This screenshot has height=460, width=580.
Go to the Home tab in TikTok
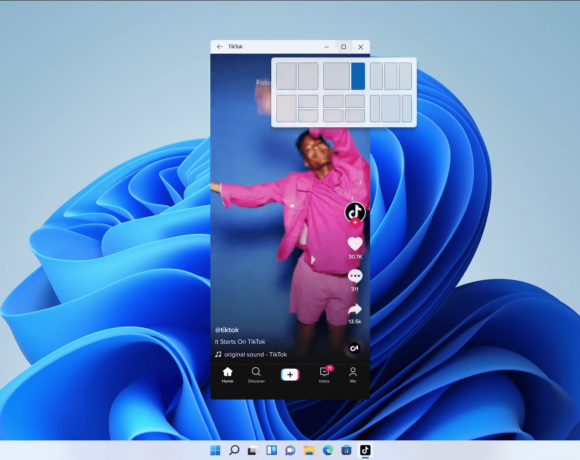pos(227,375)
